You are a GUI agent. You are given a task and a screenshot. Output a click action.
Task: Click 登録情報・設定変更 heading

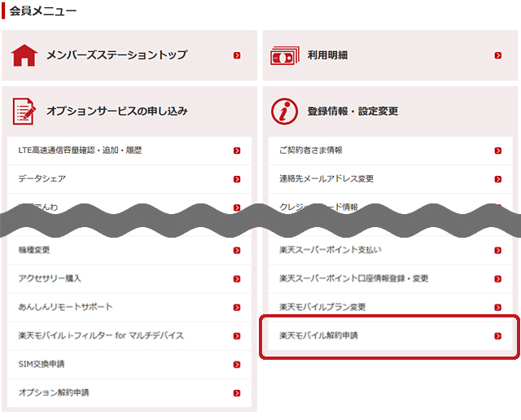pos(352,111)
